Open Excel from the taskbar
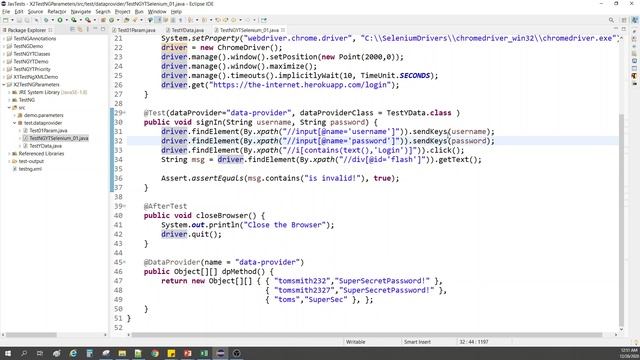Screen dimensions: 640x360 pyautogui.click(x=204, y=353)
